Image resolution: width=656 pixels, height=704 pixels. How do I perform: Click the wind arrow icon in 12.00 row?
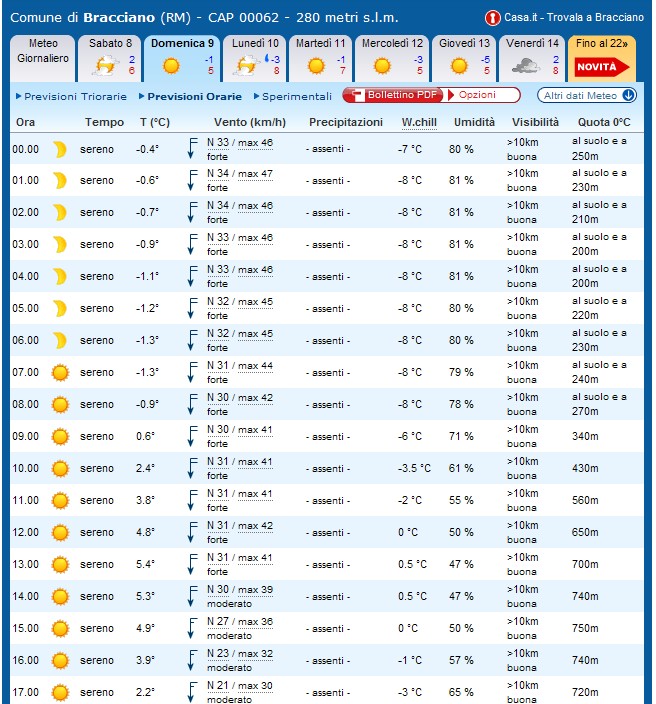192,532
